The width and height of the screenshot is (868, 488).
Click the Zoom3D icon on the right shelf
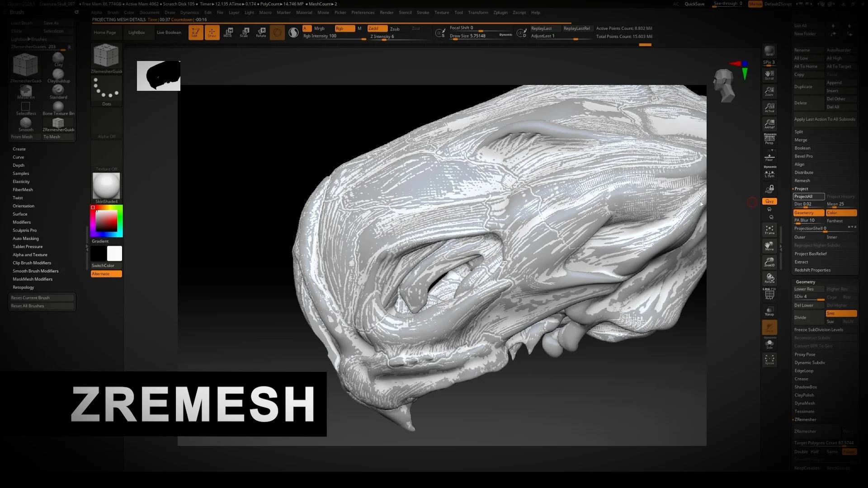coord(769,262)
